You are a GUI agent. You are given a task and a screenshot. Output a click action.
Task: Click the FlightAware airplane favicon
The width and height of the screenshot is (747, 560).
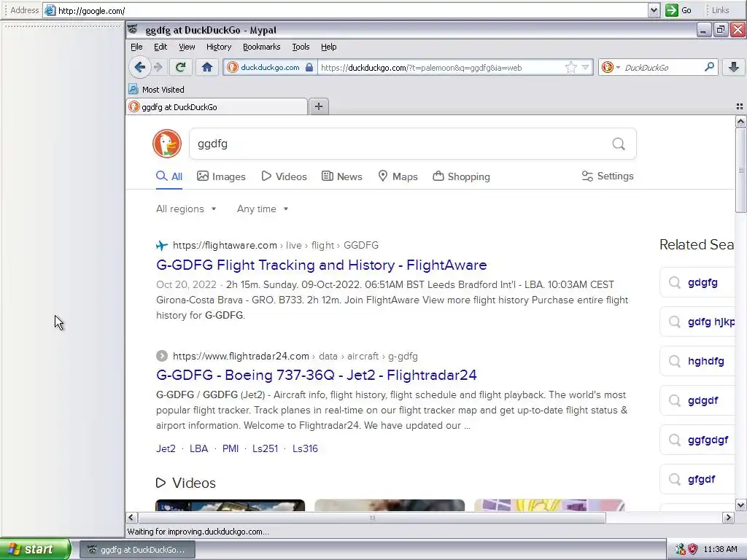pos(162,245)
